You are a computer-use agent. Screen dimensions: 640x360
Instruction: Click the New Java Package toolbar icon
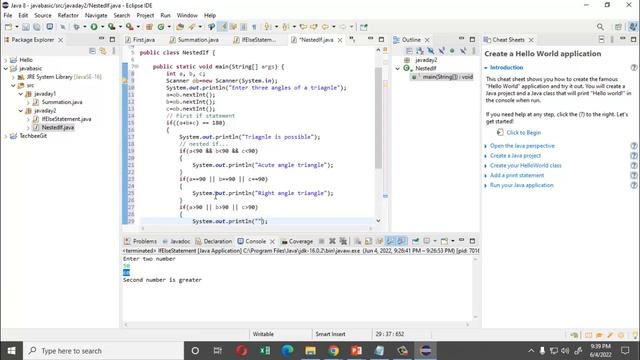coord(149,27)
